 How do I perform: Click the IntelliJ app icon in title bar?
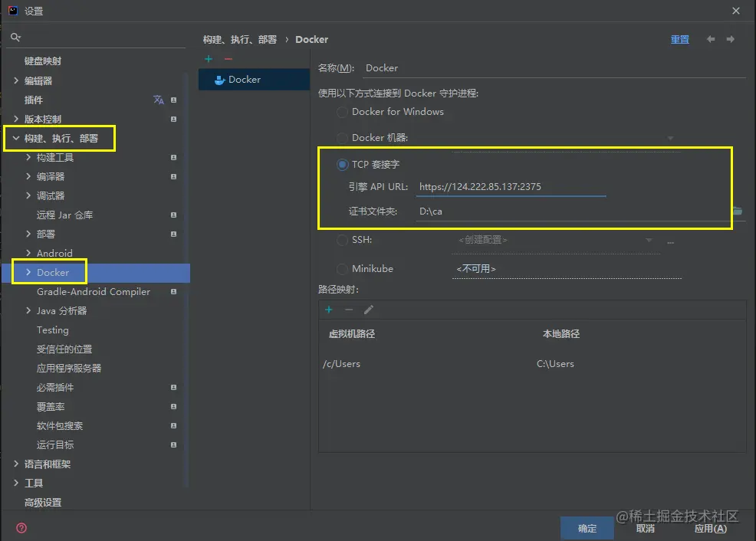tap(13, 11)
